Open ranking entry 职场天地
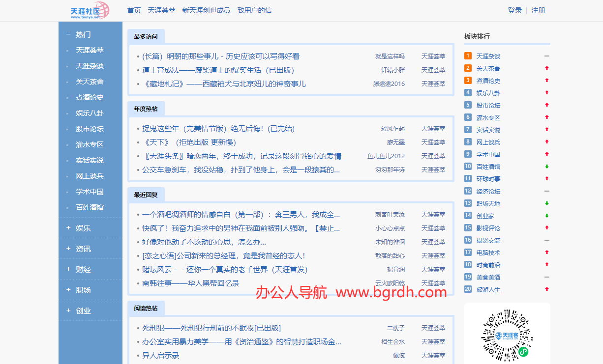The height and width of the screenshot is (364, 603). pyautogui.click(x=488, y=204)
